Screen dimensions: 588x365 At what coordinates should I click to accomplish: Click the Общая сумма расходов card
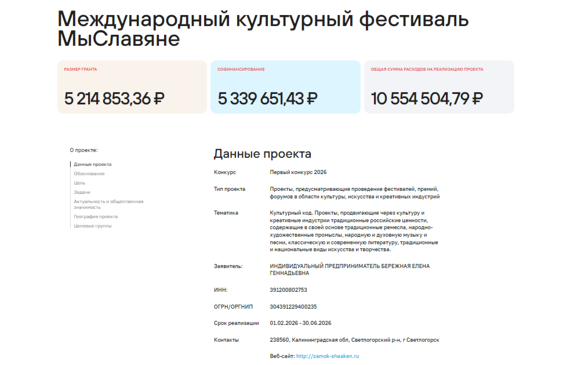click(x=438, y=87)
